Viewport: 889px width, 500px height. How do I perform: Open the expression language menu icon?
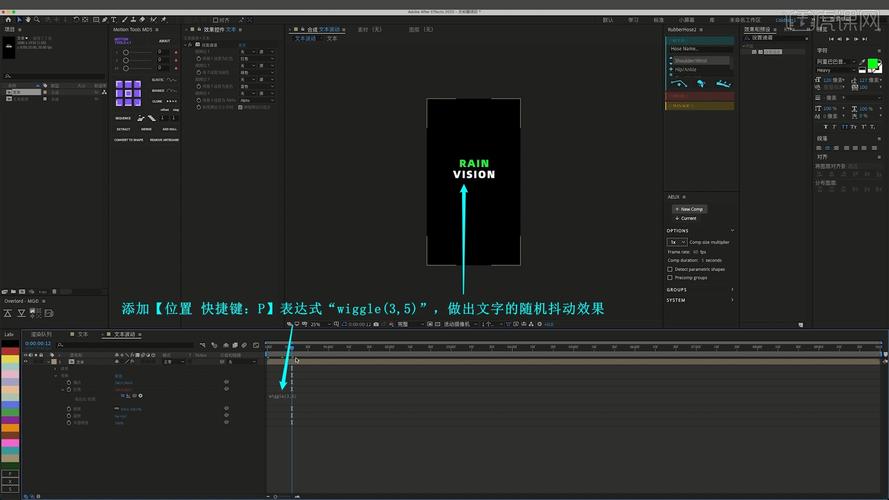(x=140, y=396)
